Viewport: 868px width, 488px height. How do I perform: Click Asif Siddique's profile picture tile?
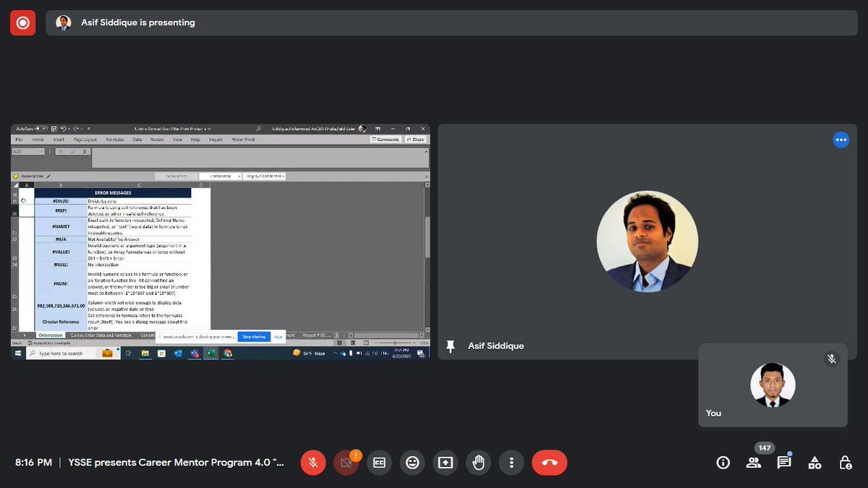pyautogui.click(x=647, y=241)
